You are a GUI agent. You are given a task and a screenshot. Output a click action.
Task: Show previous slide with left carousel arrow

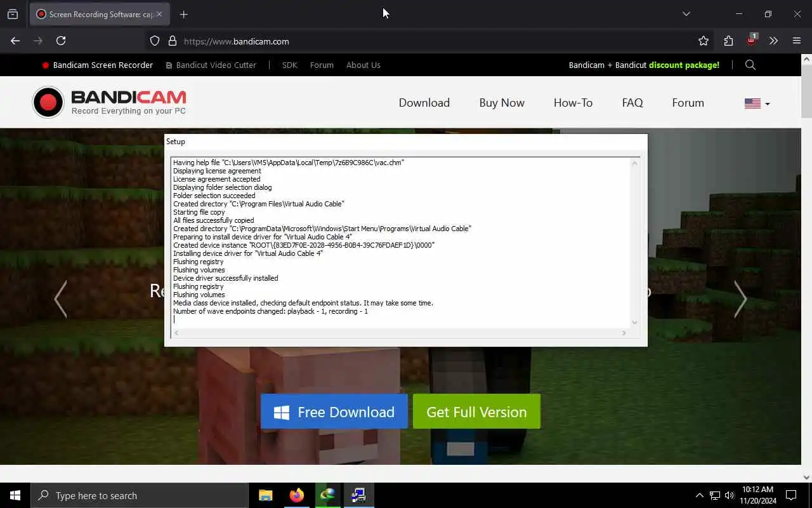[60, 298]
